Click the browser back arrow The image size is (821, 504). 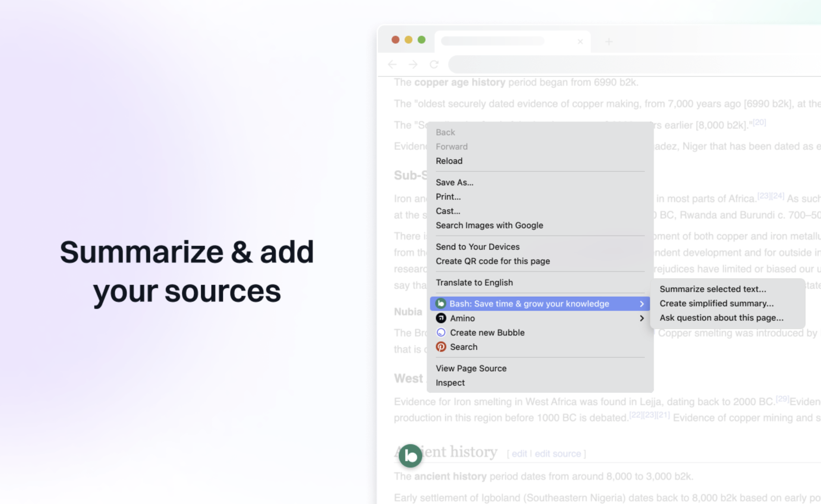tap(392, 64)
